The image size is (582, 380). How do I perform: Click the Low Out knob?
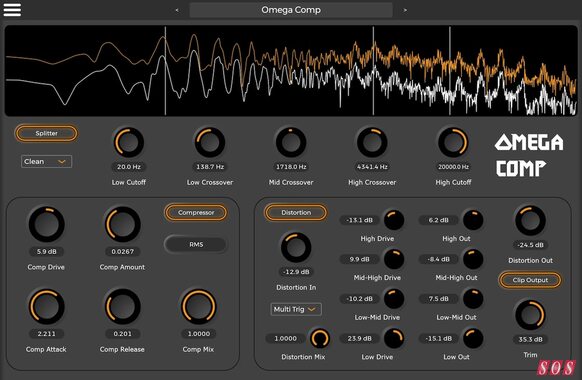[473, 338]
